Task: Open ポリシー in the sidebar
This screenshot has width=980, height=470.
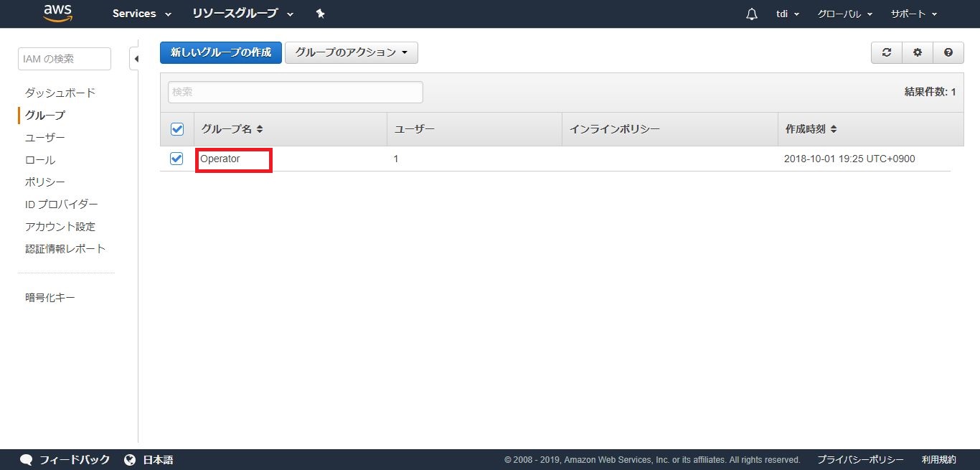Action: 45,182
